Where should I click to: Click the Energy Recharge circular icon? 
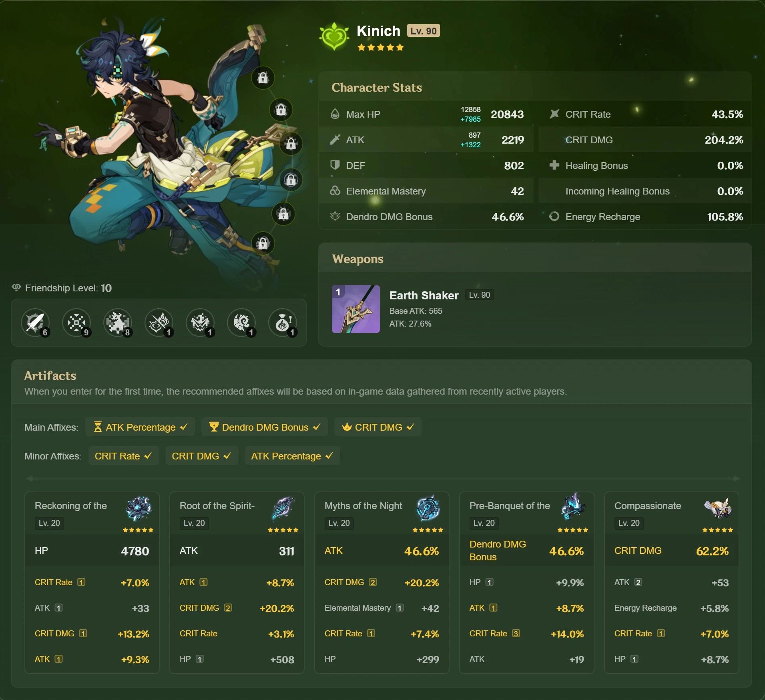click(554, 217)
